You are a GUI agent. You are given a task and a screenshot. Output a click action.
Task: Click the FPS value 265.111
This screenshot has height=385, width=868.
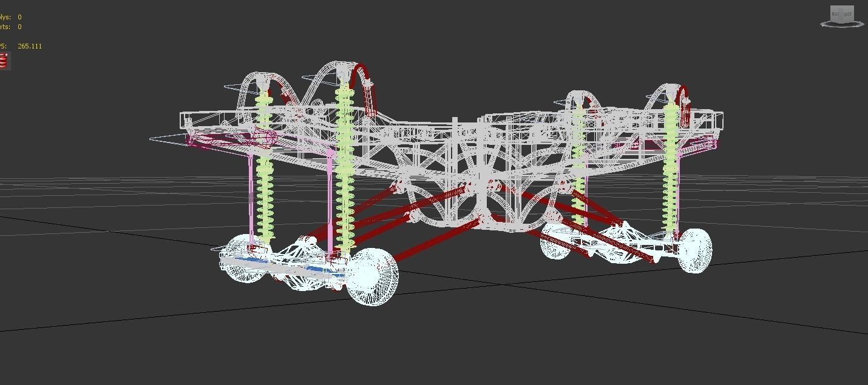click(x=30, y=46)
